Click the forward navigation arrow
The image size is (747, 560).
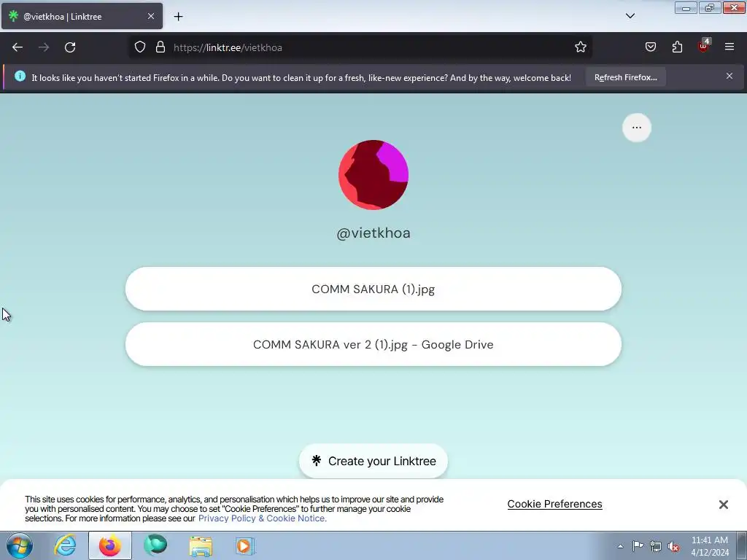click(x=44, y=47)
